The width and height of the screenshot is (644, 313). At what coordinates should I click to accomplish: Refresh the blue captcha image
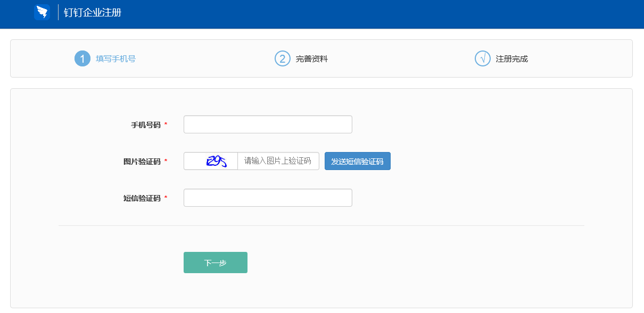[x=211, y=161]
